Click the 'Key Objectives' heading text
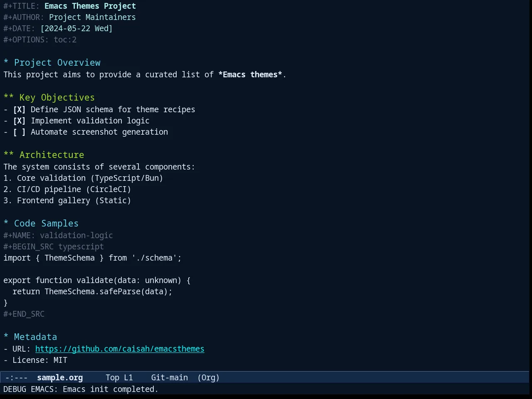Screen dimensions: 532x399 57,97
